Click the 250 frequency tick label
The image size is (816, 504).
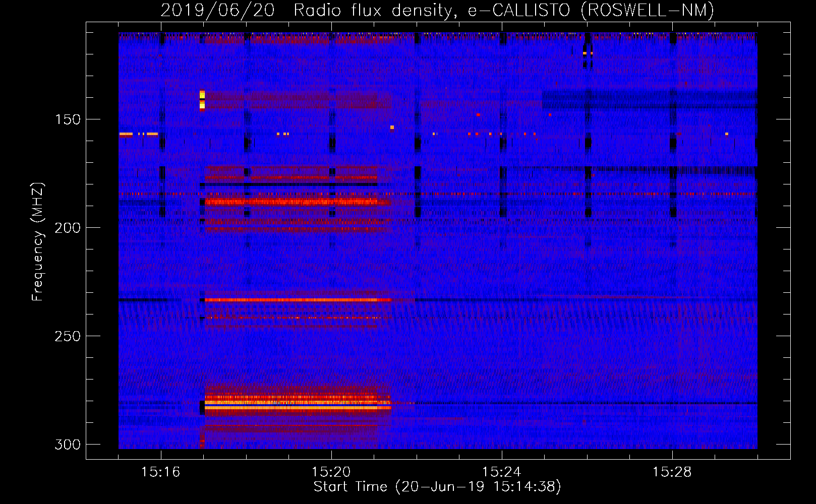68,336
